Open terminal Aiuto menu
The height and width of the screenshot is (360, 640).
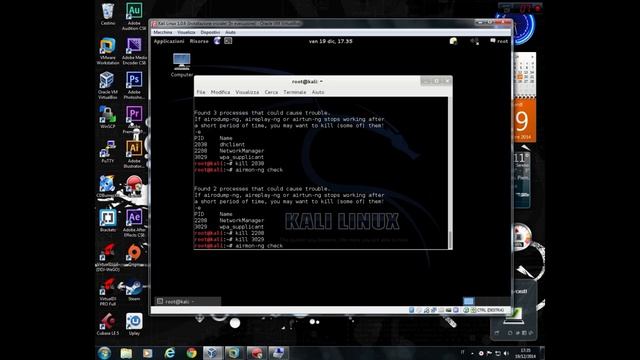(318, 92)
